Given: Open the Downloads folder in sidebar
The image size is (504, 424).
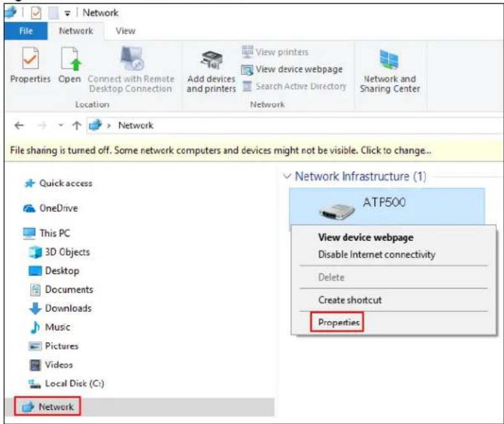Looking at the screenshot, I should [x=60, y=308].
